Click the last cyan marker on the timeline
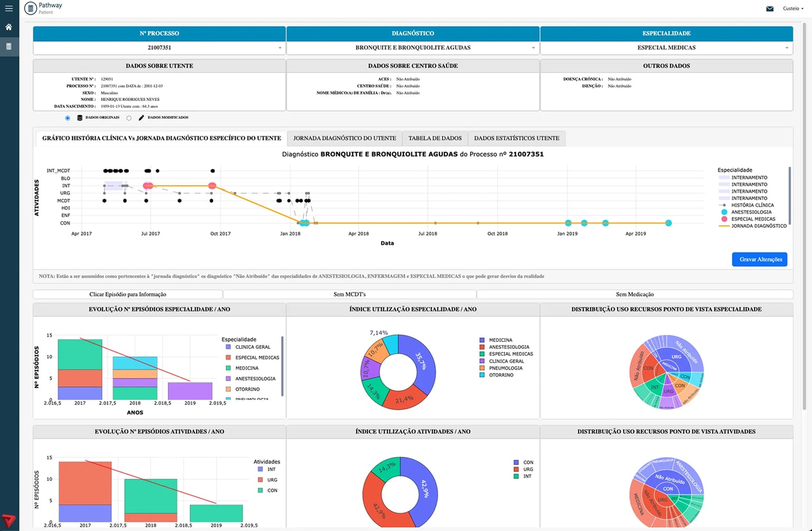The image size is (812, 531). [668, 223]
